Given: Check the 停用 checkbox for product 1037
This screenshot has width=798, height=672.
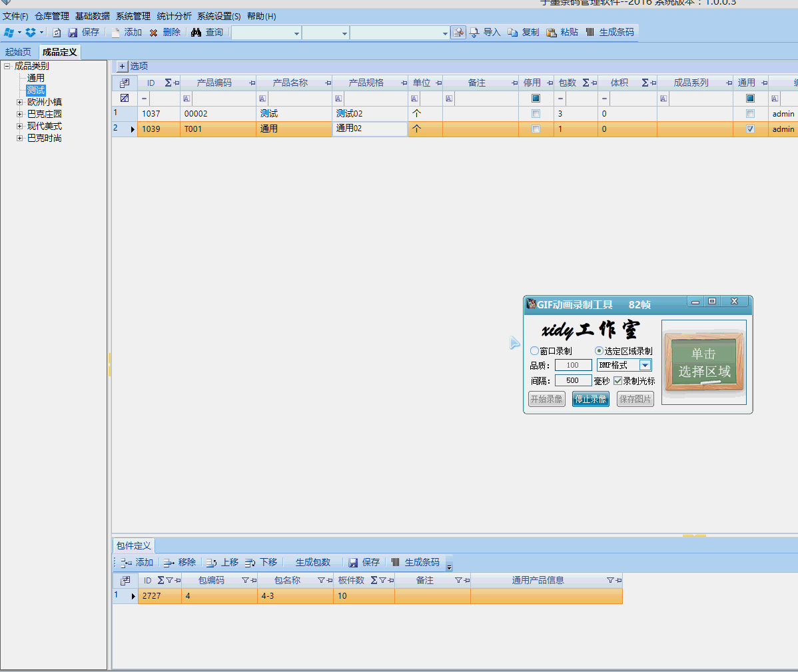Looking at the screenshot, I should 536,114.
